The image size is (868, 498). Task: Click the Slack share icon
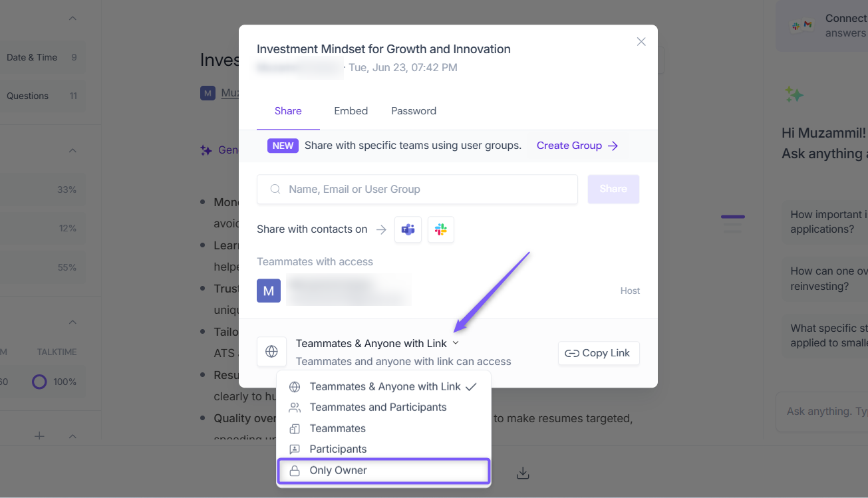440,229
